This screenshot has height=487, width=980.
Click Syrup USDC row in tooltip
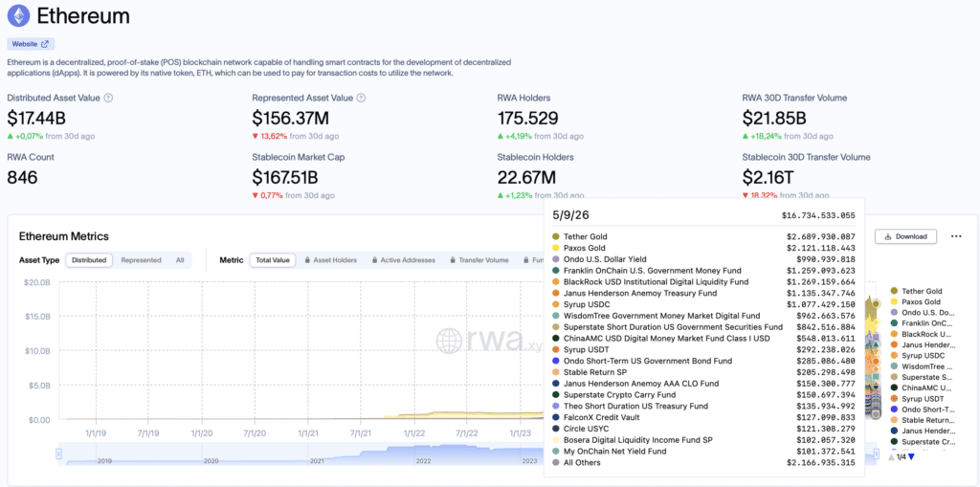point(703,304)
